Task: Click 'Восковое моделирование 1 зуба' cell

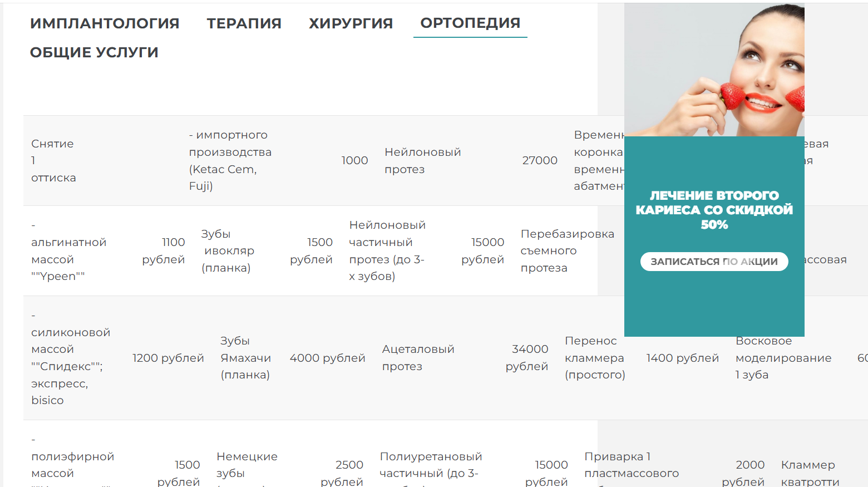Action: pos(783,358)
